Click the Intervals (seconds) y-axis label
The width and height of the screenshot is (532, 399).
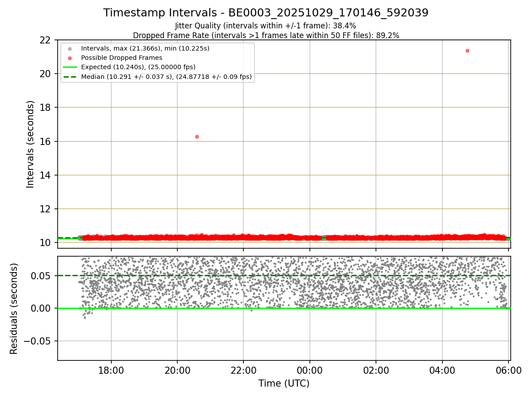point(30,144)
